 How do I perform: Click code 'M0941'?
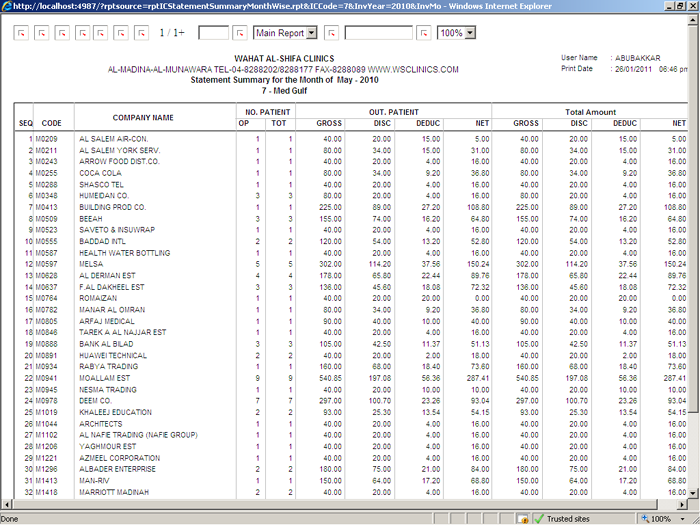46,378
